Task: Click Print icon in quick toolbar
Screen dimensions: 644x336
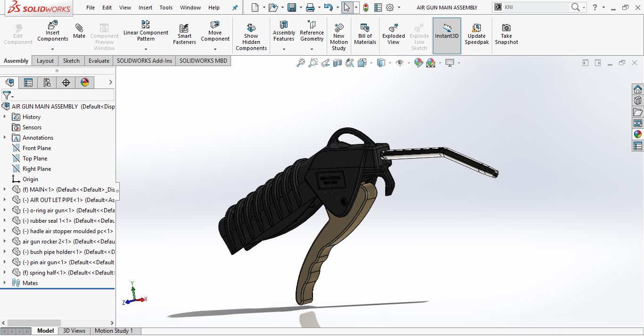Action: pyautogui.click(x=310, y=8)
